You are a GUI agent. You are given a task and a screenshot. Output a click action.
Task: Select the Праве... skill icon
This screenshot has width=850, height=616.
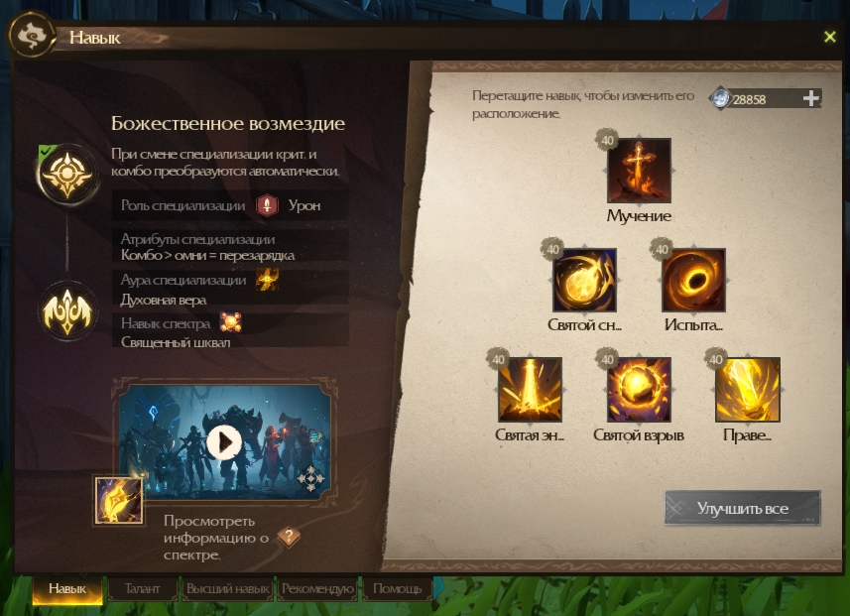[748, 389]
